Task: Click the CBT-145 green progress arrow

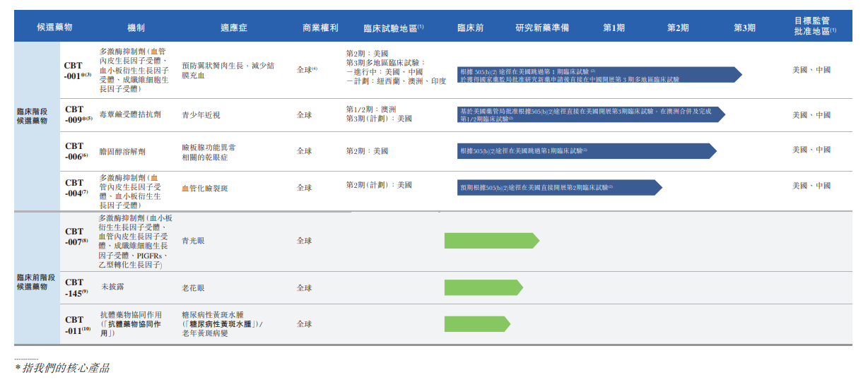Action: pyautogui.click(x=483, y=287)
